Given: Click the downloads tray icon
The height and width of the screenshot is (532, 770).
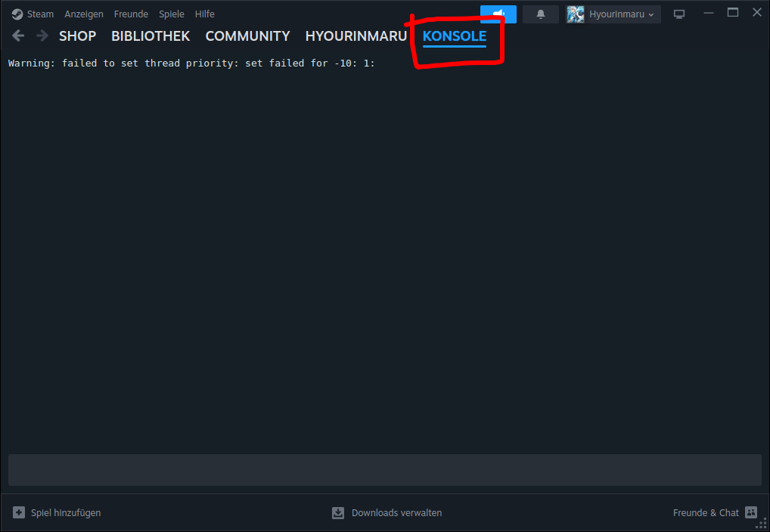Looking at the screenshot, I should (x=338, y=513).
